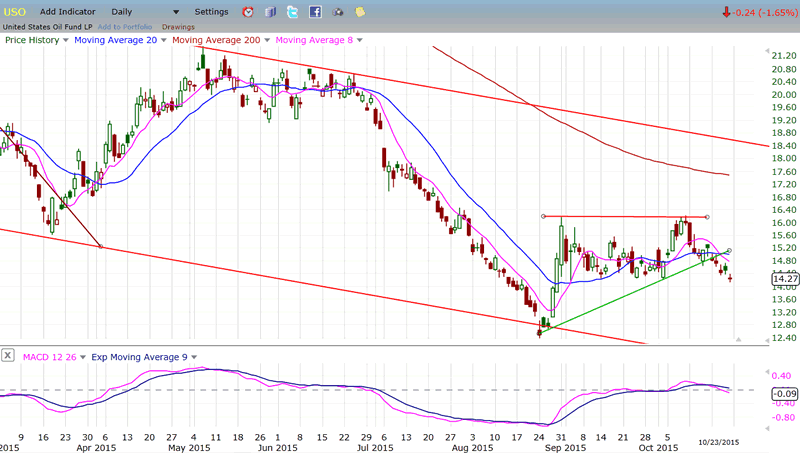Close the MACD panel with X icon
800x453 pixels.
(8, 356)
